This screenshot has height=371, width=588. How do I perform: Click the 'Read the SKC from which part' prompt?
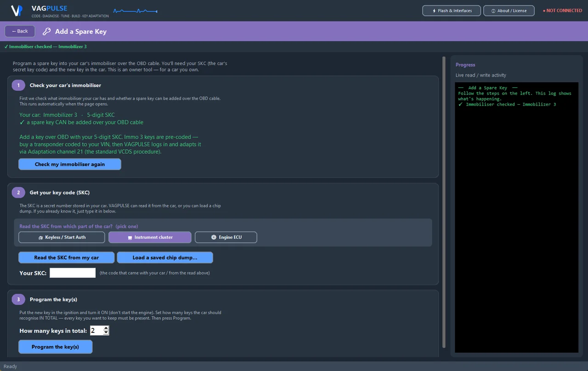[x=79, y=226]
